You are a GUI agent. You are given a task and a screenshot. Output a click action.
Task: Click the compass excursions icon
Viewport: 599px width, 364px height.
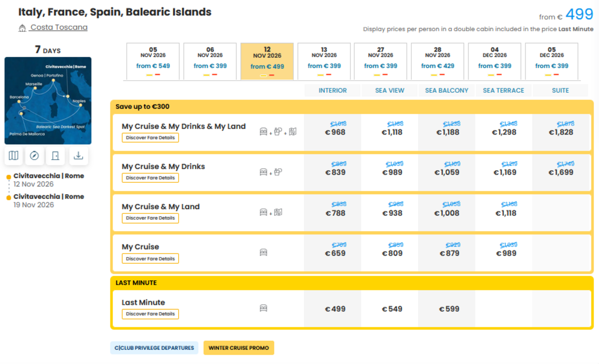coord(34,156)
